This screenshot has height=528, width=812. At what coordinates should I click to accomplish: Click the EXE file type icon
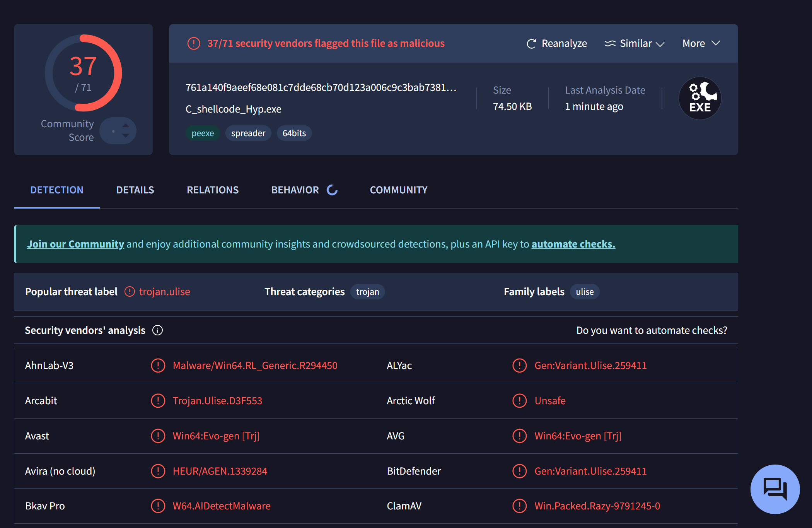(x=700, y=98)
